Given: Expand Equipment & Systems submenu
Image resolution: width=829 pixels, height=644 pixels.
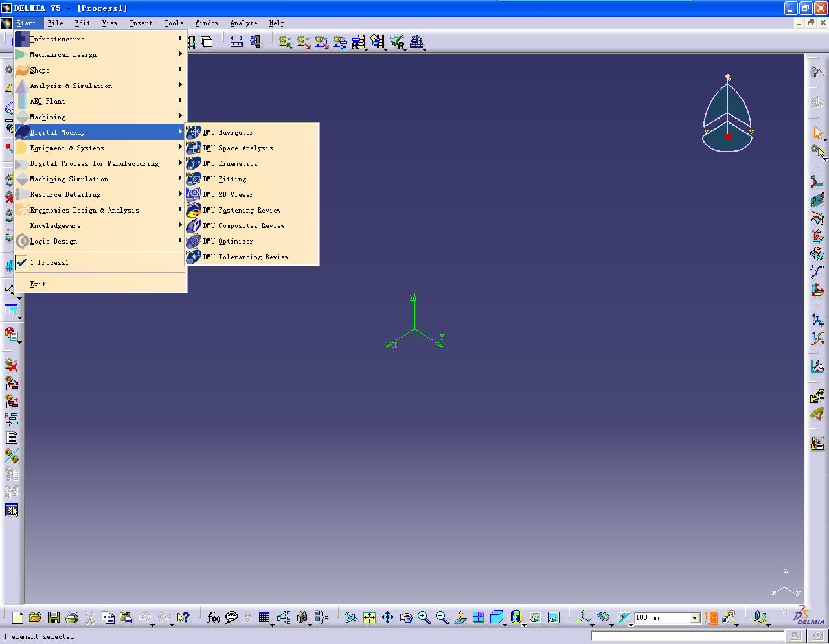Looking at the screenshot, I should (x=100, y=148).
